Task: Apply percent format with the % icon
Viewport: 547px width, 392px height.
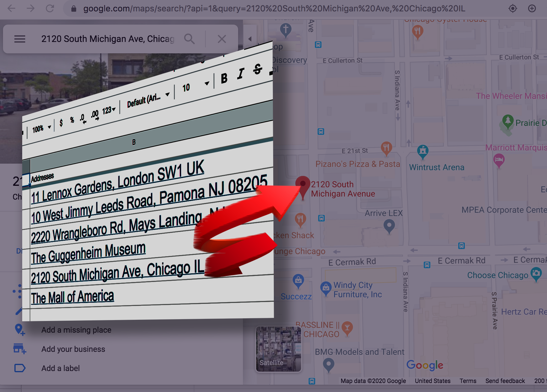Action: [72, 120]
